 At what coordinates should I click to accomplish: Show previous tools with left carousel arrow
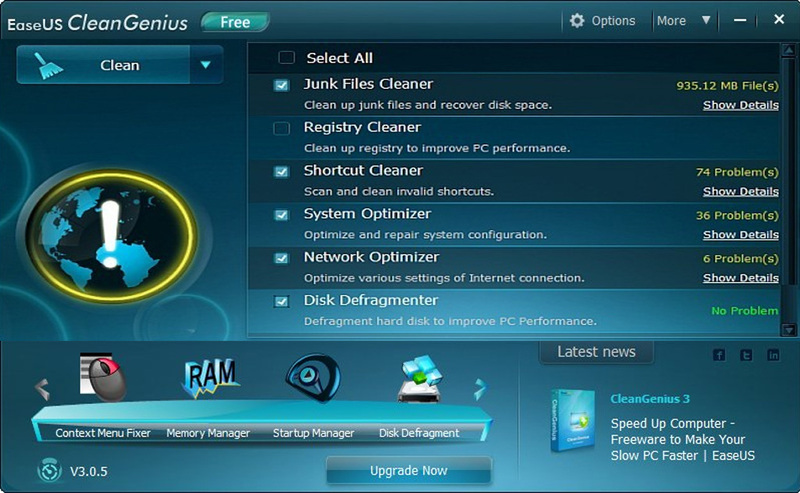click(x=42, y=389)
